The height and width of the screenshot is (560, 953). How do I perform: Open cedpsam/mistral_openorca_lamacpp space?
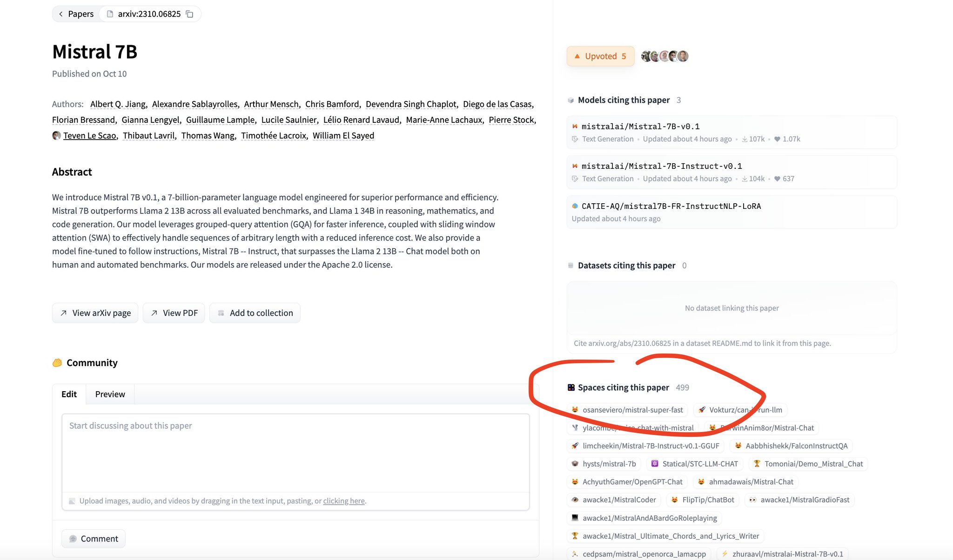(639, 554)
